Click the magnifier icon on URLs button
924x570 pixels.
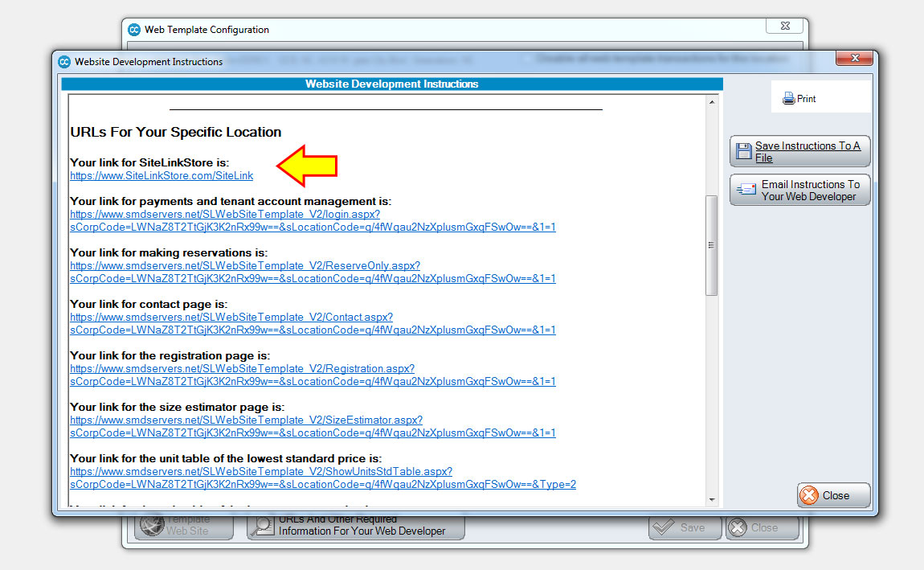click(x=263, y=527)
